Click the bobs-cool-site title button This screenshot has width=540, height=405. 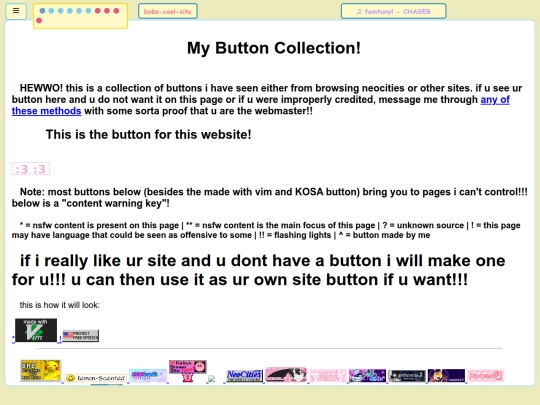tap(168, 11)
